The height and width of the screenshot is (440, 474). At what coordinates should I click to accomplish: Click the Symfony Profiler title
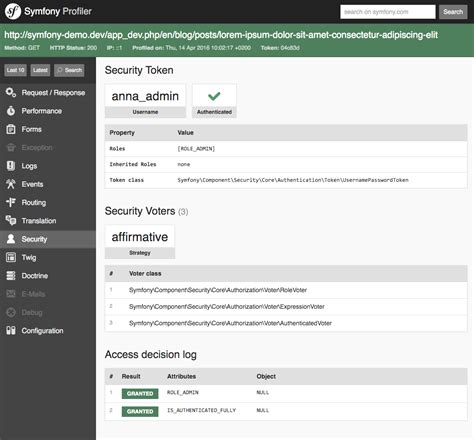pyautogui.click(x=58, y=11)
